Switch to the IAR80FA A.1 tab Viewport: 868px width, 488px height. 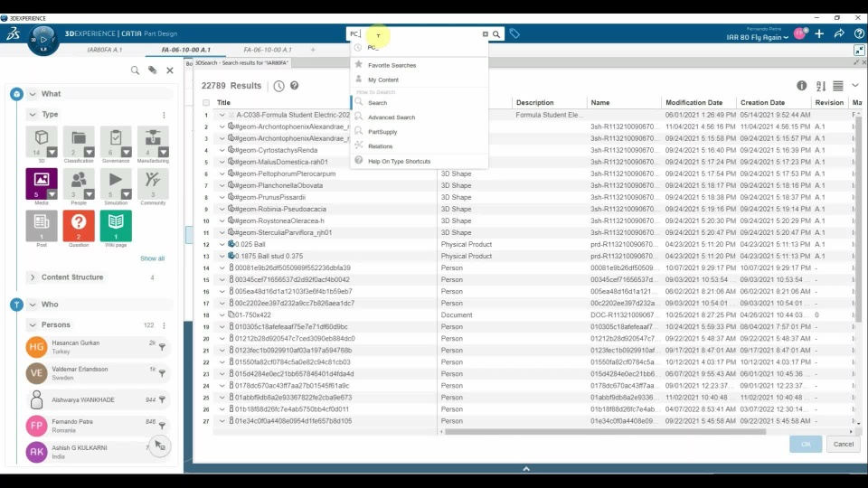click(x=105, y=50)
